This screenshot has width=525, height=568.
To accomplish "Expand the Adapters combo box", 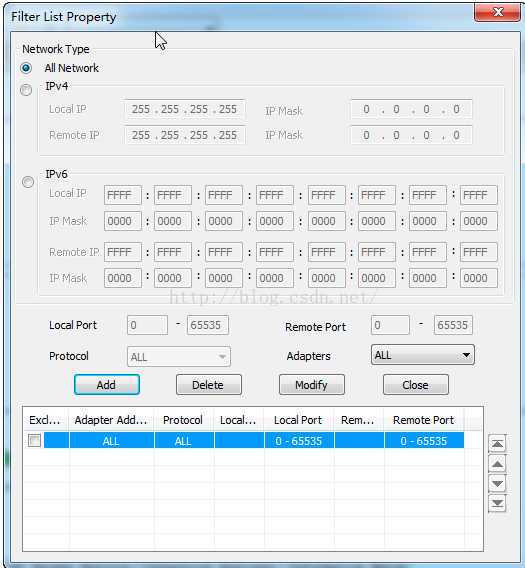I will (x=422, y=355).
